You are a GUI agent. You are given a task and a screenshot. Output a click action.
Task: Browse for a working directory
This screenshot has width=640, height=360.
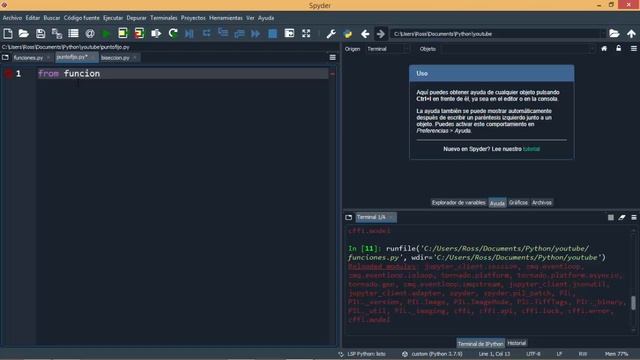[614, 33]
